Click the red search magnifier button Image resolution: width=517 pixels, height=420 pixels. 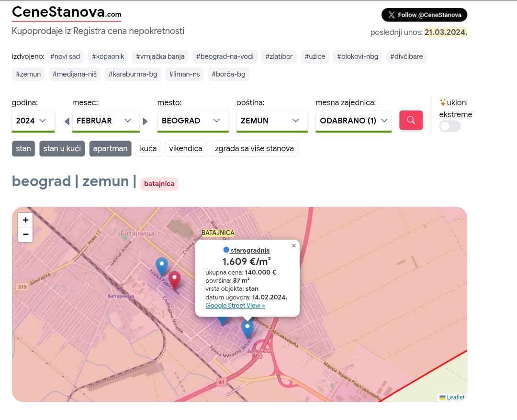(411, 120)
